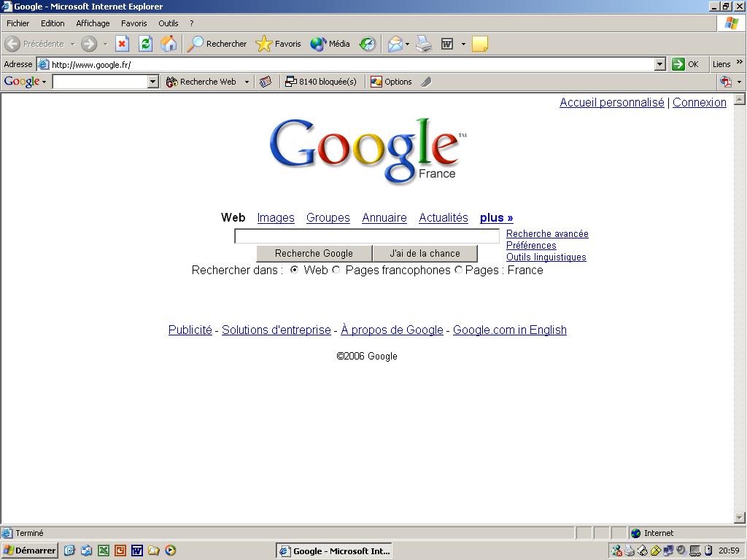Open the Fichier menu
This screenshot has width=747, height=560.
(18, 23)
